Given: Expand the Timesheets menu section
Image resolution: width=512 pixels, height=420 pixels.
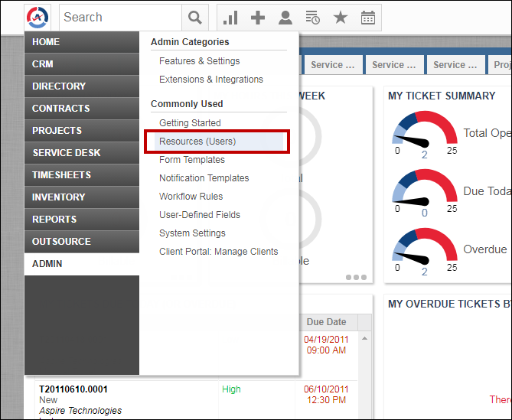Looking at the screenshot, I should click(81, 175).
